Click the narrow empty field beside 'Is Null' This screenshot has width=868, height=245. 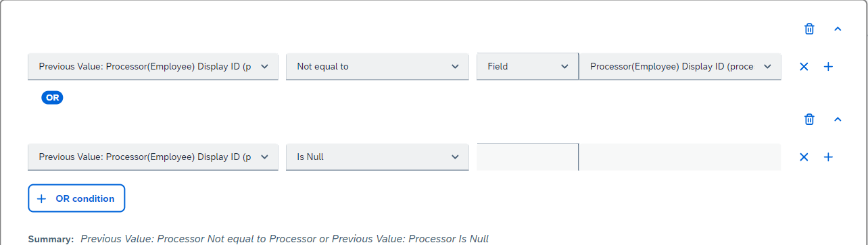coord(527,157)
